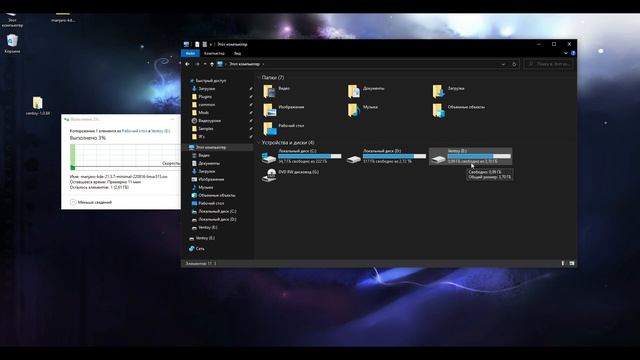Open the common folder in Quick access
Image resolution: width=640 pixels, height=360 pixels.
coord(207,104)
